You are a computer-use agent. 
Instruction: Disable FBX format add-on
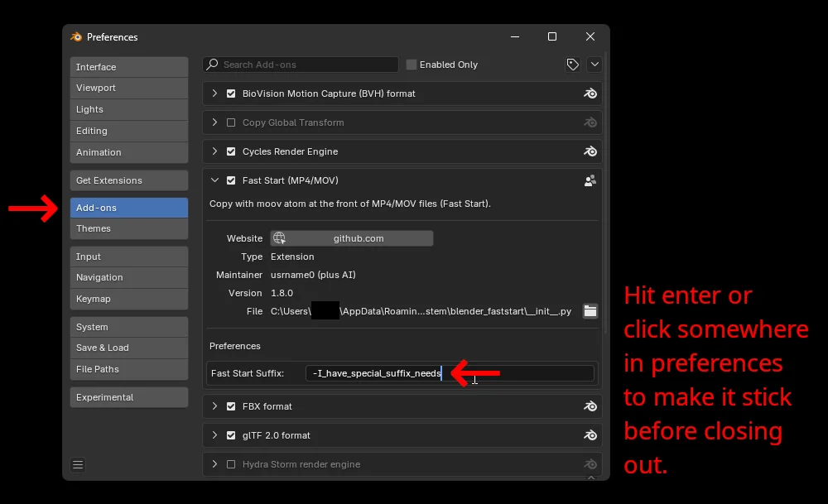231,406
